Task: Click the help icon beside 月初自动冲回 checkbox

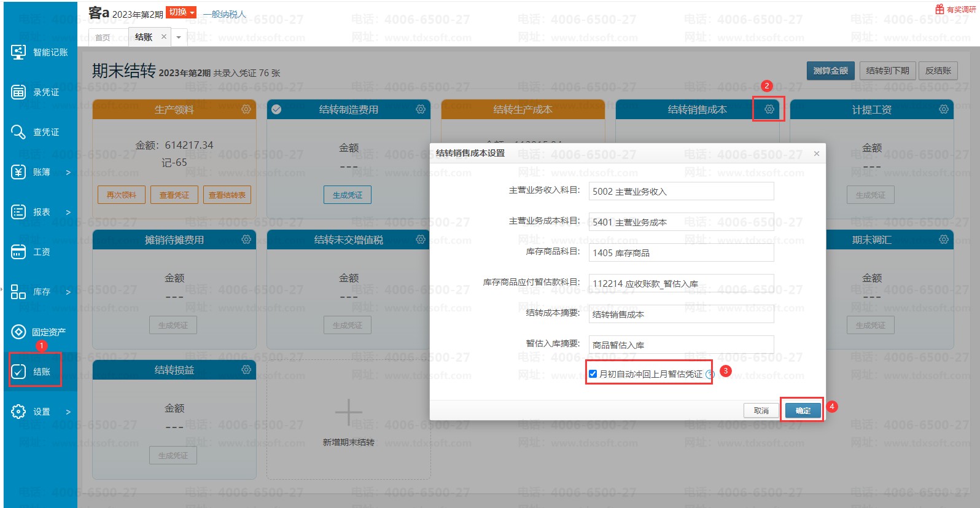Action: (710, 374)
